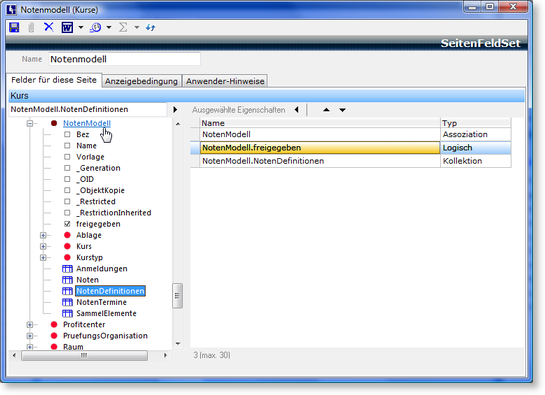Tick the _Generation checkbox
545x395 pixels.
click(x=67, y=168)
